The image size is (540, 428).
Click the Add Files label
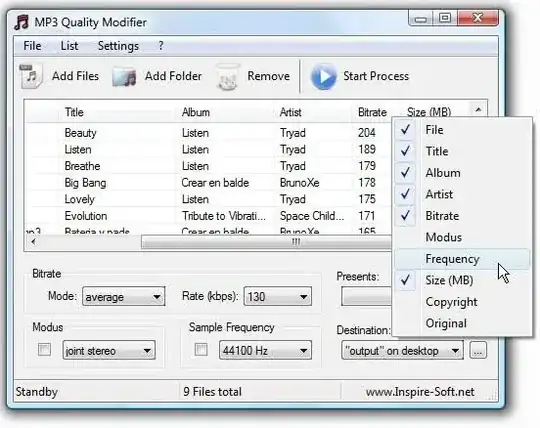click(75, 76)
